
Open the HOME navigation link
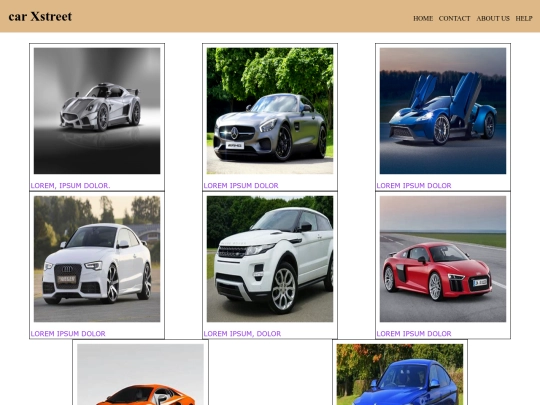423,19
